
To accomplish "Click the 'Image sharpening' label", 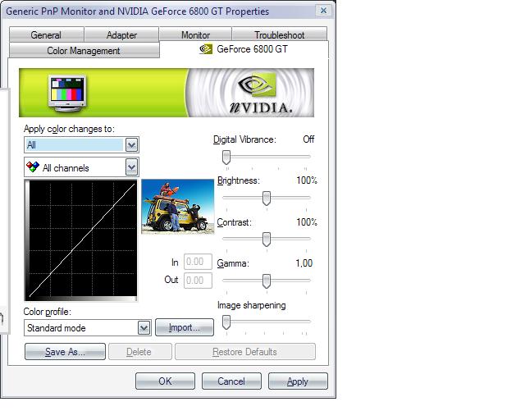I will click(x=252, y=305).
